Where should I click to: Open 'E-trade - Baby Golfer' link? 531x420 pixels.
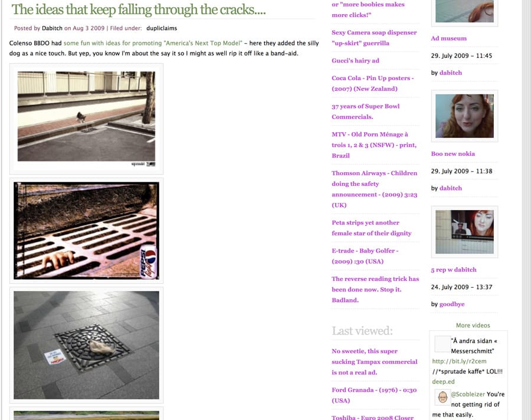[x=365, y=256]
